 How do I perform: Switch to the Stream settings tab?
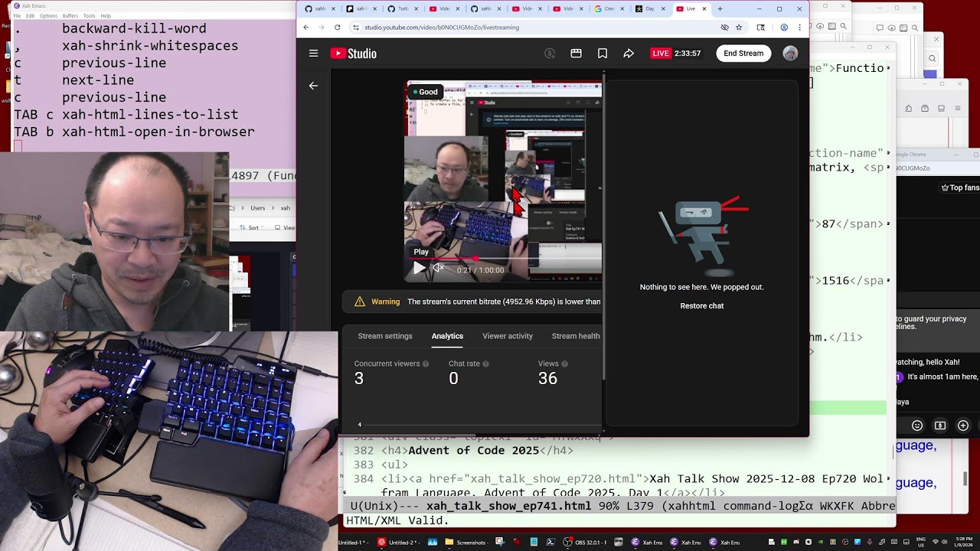tap(385, 336)
